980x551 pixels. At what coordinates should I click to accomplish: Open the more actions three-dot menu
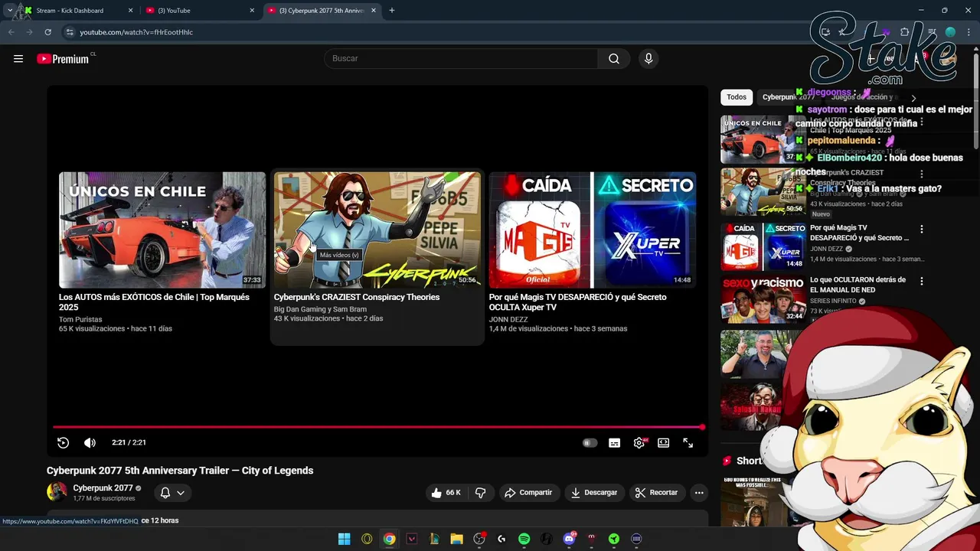point(699,493)
